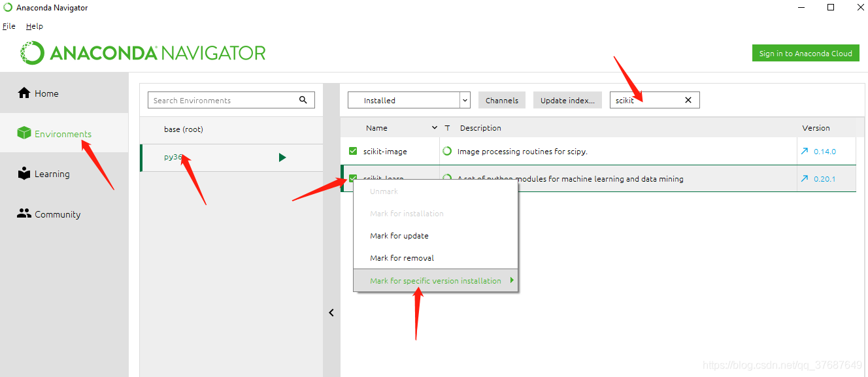Click the Environments cube icon

24,133
